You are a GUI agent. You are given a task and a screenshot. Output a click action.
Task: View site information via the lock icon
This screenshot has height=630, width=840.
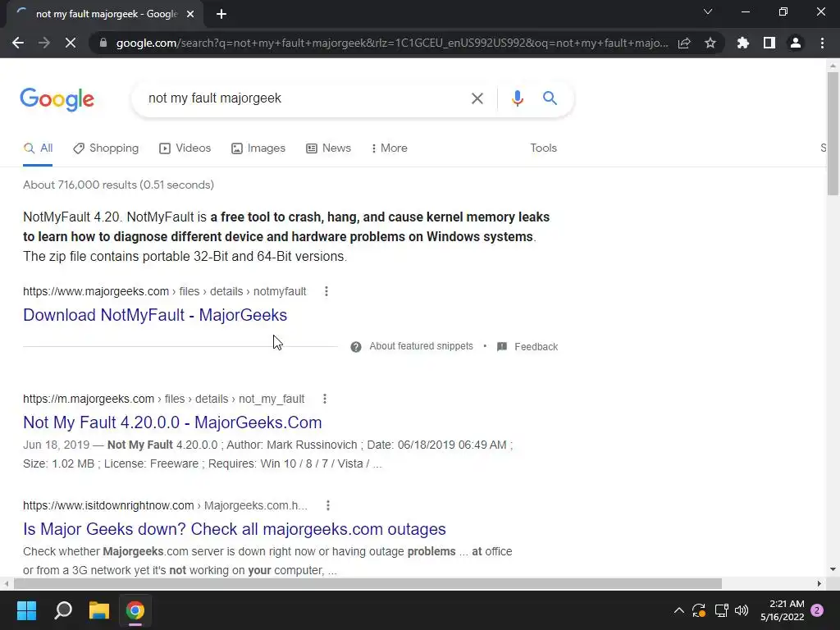tap(103, 43)
